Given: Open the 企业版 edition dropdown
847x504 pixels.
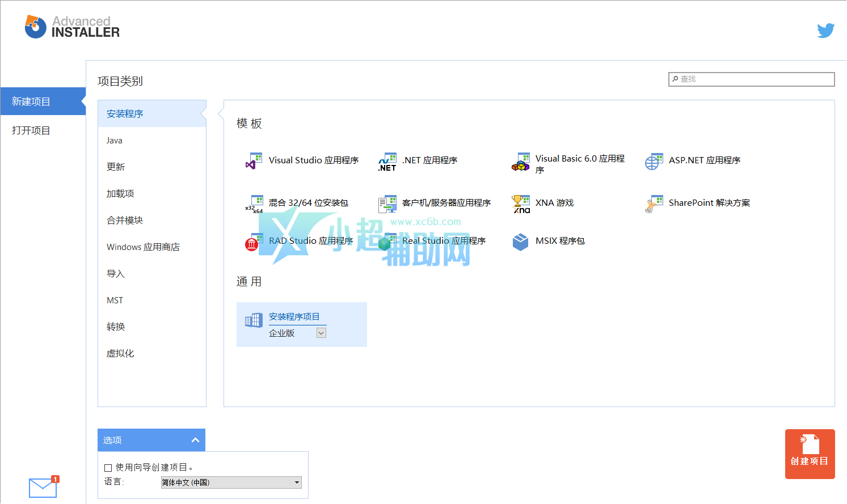Looking at the screenshot, I should [321, 333].
